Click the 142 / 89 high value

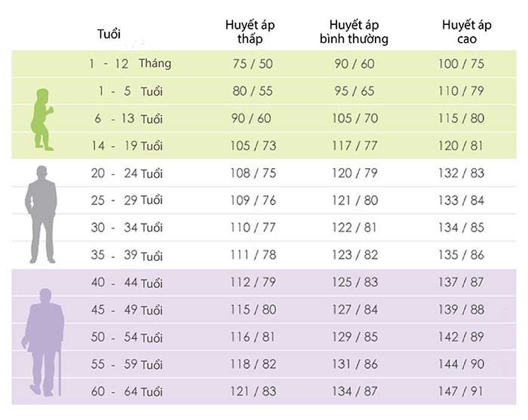tap(461, 337)
